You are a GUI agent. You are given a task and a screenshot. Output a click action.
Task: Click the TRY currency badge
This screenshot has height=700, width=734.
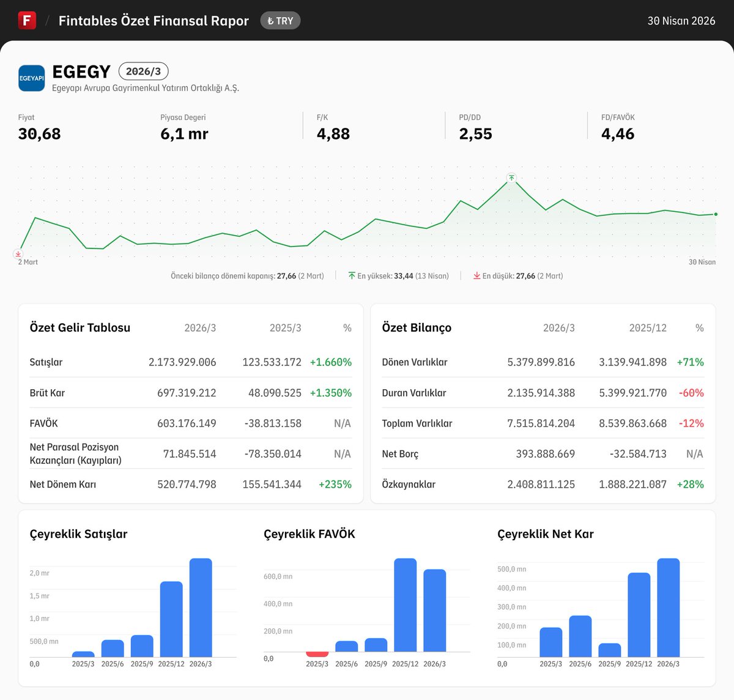[x=280, y=21]
